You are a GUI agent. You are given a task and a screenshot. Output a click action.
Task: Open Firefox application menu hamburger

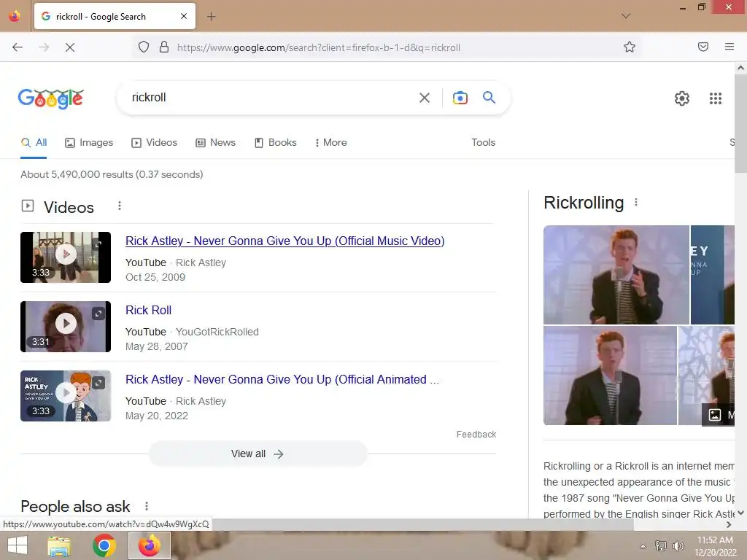(729, 47)
